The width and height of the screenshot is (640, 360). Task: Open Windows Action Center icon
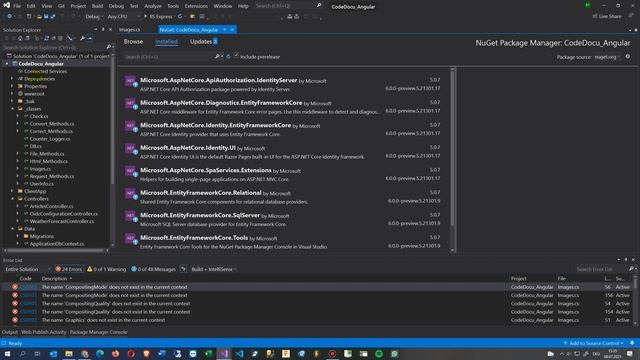pyautogui.click(x=630, y=354)
